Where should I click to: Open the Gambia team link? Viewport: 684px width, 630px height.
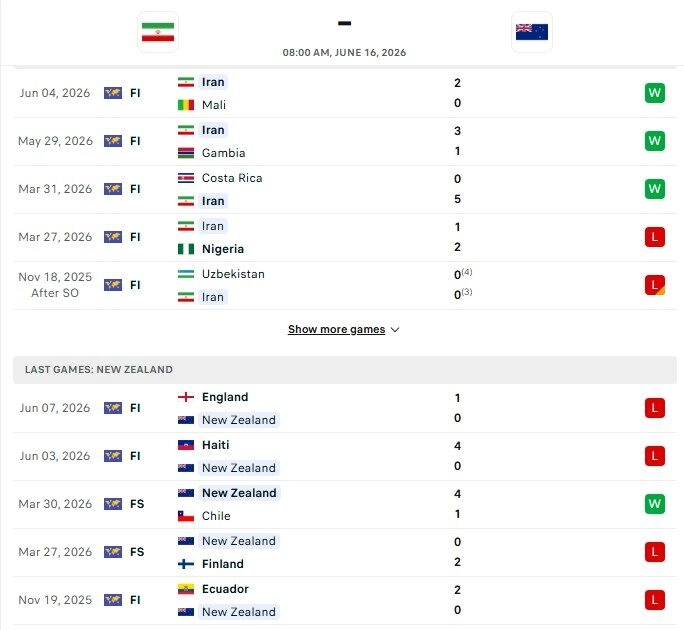223,153
